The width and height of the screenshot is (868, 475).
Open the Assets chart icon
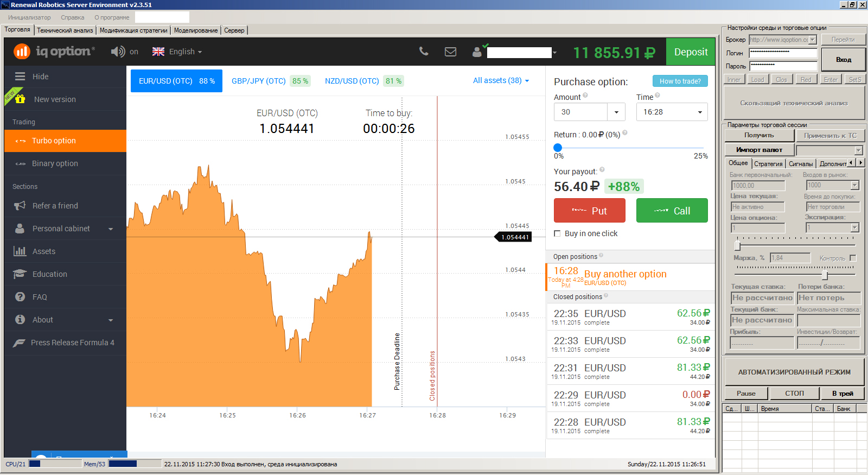tap(20, 251)
